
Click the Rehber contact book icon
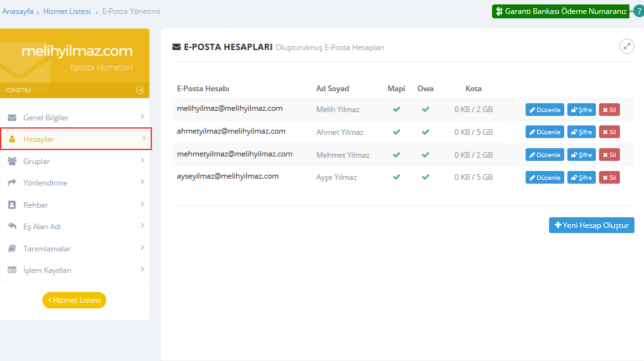point(12,205)
